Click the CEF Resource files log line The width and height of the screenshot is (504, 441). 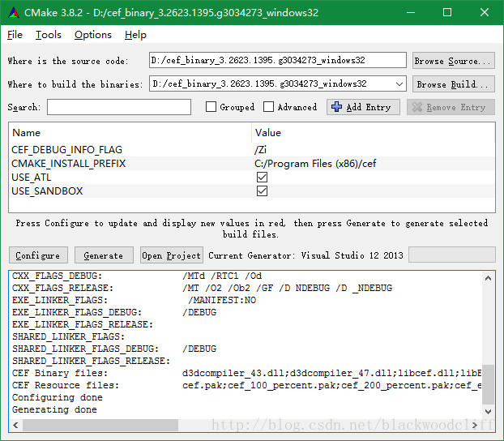(246, 385)
